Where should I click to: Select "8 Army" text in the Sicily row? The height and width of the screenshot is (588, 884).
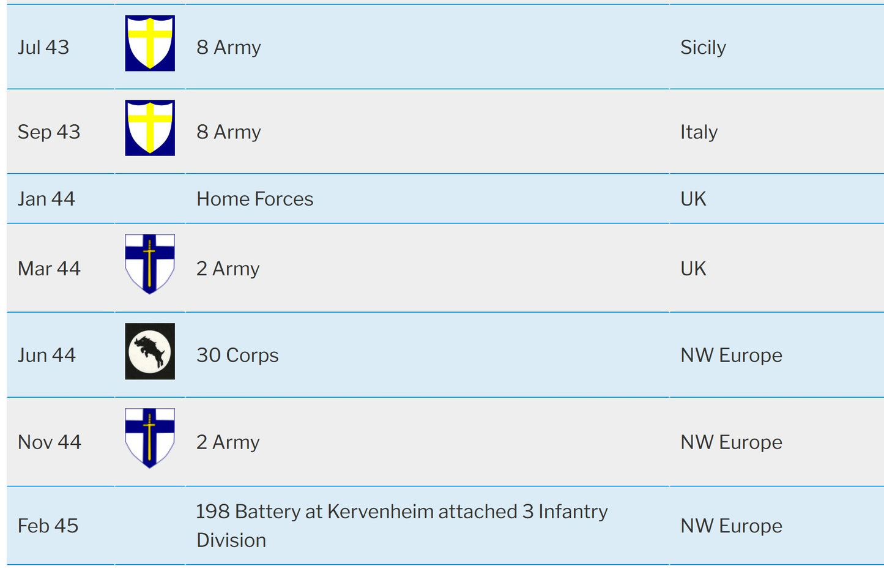click(x=229, y=47)
